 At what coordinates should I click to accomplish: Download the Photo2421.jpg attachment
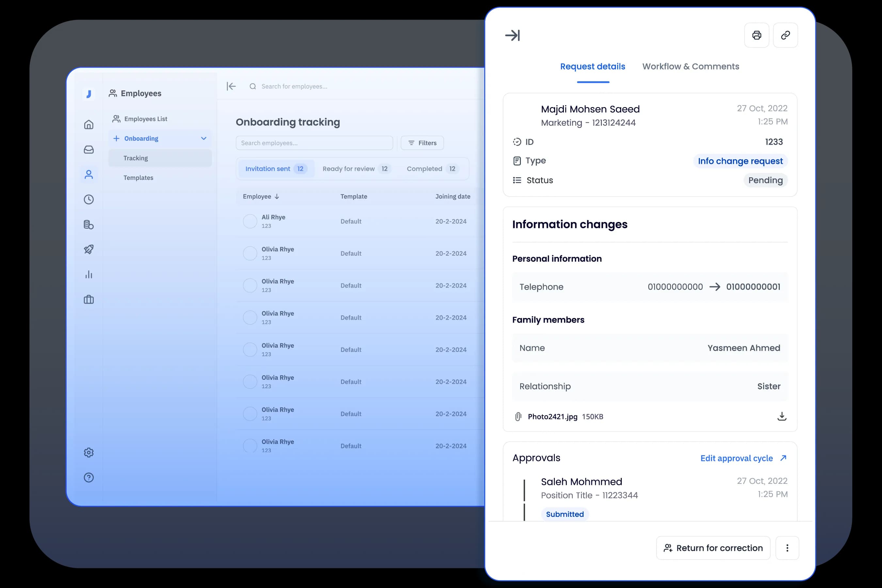point(781,416)
